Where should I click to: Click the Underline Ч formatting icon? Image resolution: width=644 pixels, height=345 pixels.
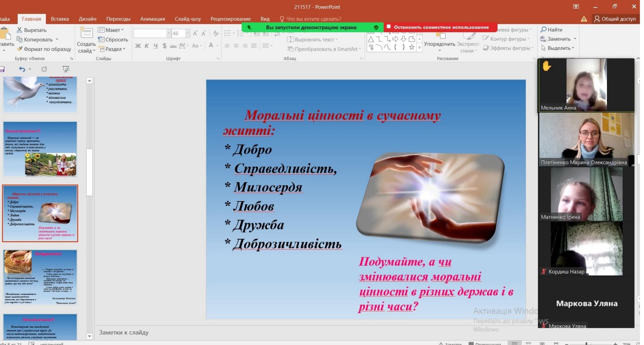click(155, 46)
